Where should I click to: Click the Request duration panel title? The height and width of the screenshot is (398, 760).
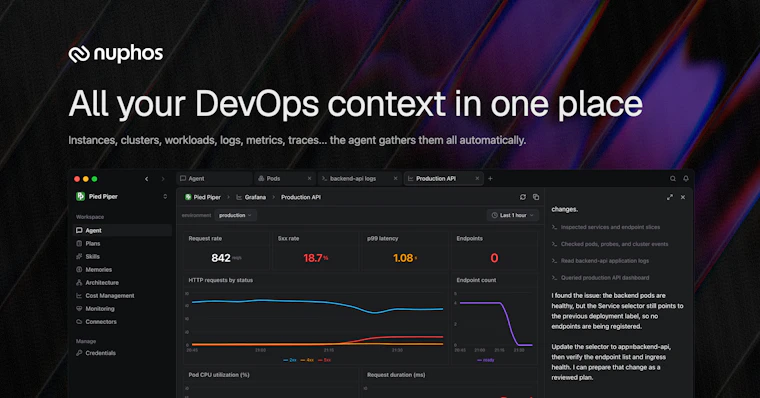coord(396,375)
